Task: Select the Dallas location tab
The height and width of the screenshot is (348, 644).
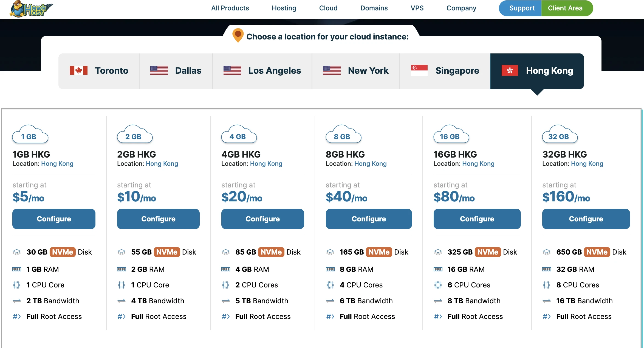Action: [176, 71]
